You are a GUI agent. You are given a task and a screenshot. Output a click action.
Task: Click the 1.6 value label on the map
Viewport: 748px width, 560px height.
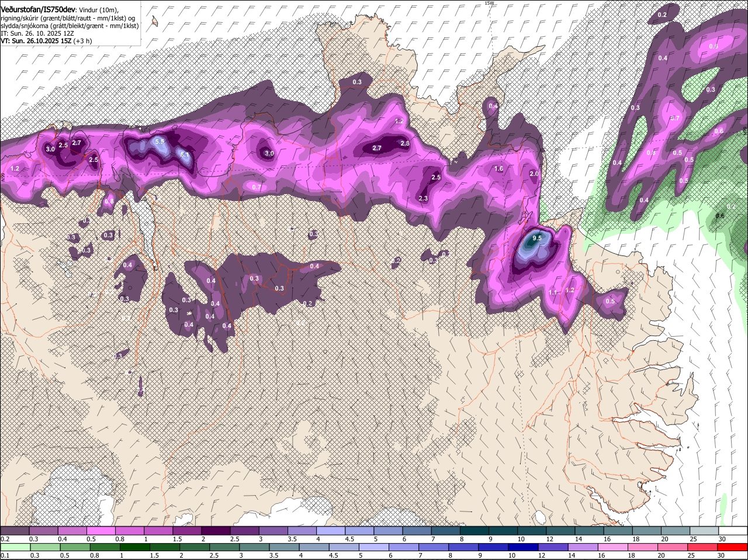pos(498,169)
